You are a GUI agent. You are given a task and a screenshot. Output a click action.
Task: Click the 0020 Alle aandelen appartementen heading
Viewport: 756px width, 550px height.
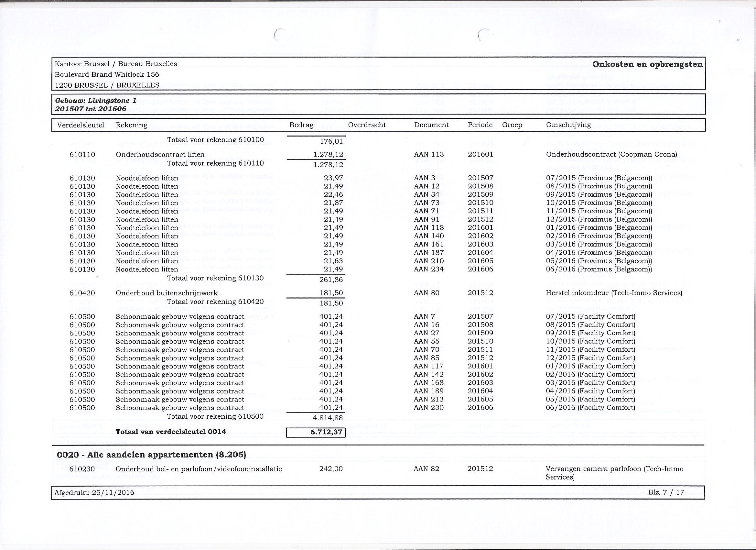tap(151, 455)
